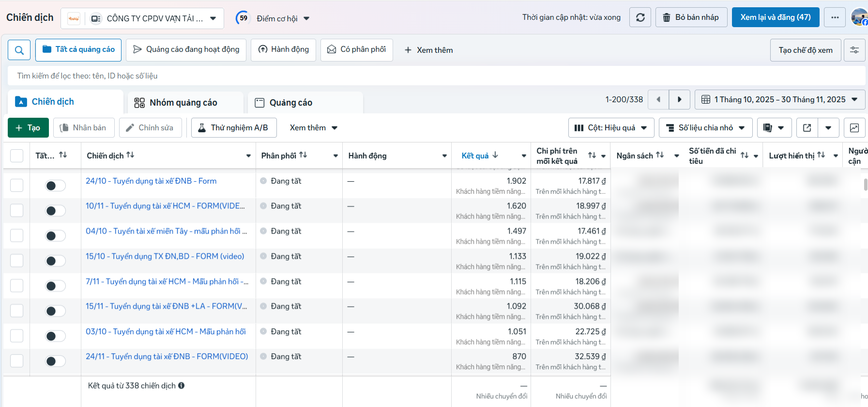Image resolution: width=868 pixels, height=407 pixels.
Task: Switch to Quảng cáo tab
Action: point(305,103)
